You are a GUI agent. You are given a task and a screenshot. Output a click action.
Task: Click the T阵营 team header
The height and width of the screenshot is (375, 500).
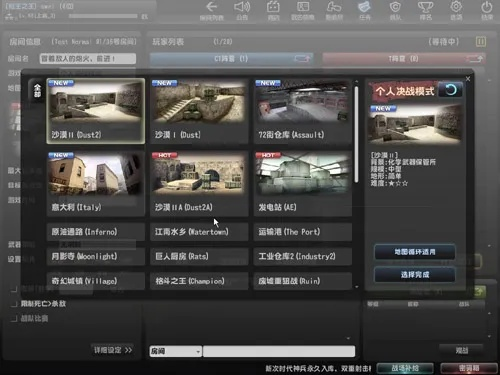tap(404, 59)
